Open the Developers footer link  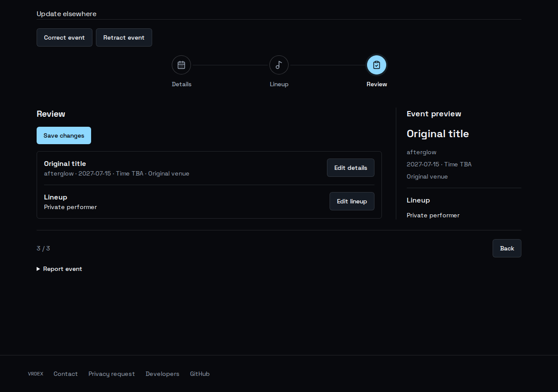(163, 374)
